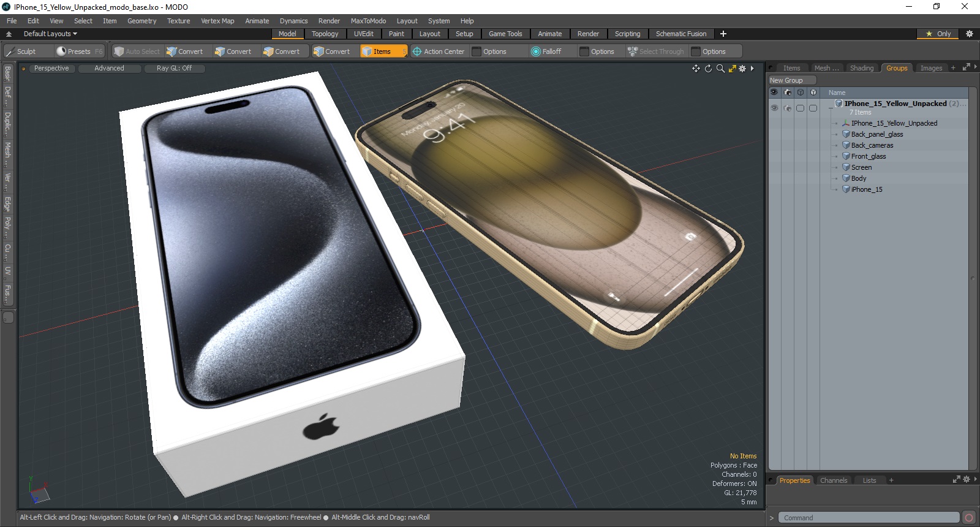The width and height of the screenshot is (980, 527).
Task: Click the Only star button
Action: [938, 34]
